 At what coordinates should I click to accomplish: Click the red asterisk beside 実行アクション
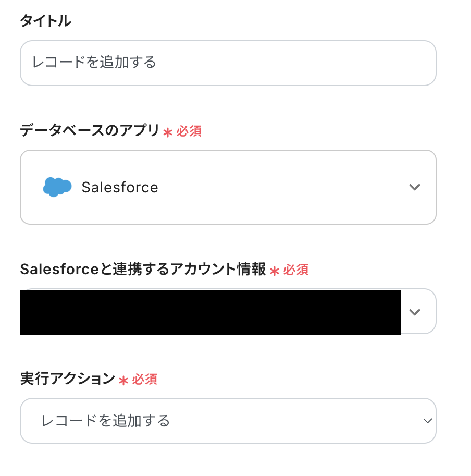pyautogui.click(x=123, y=380)
